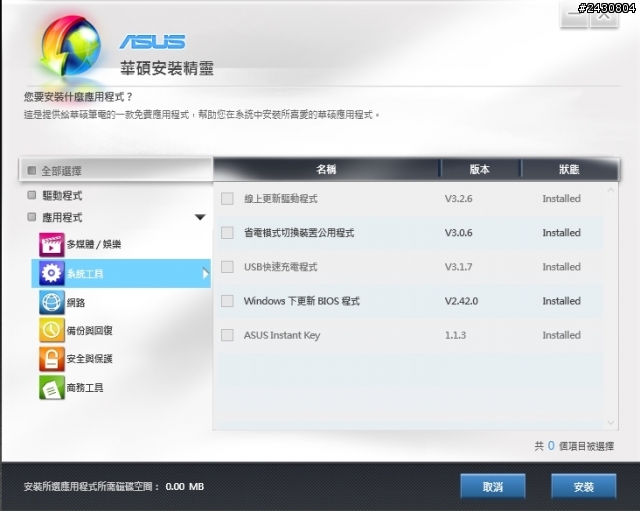The image size is (640, 511).
Task: Check the 驅動程式 drivers checkbox
Action: coord(32,195)
